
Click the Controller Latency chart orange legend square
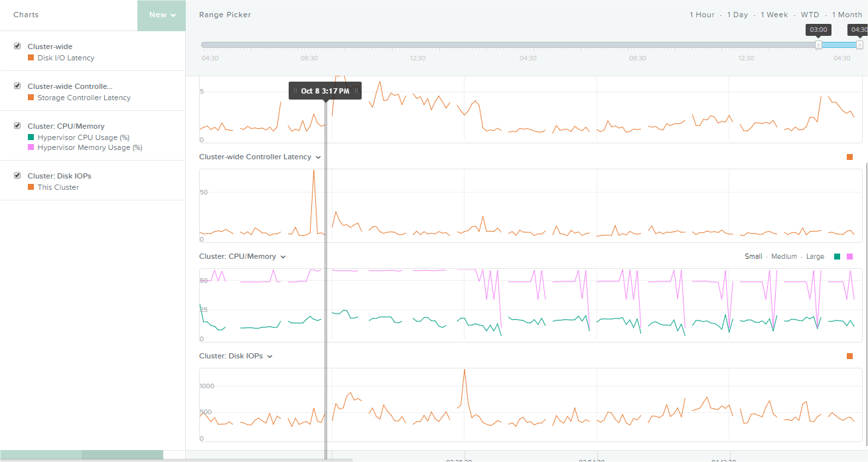[849, 157]
